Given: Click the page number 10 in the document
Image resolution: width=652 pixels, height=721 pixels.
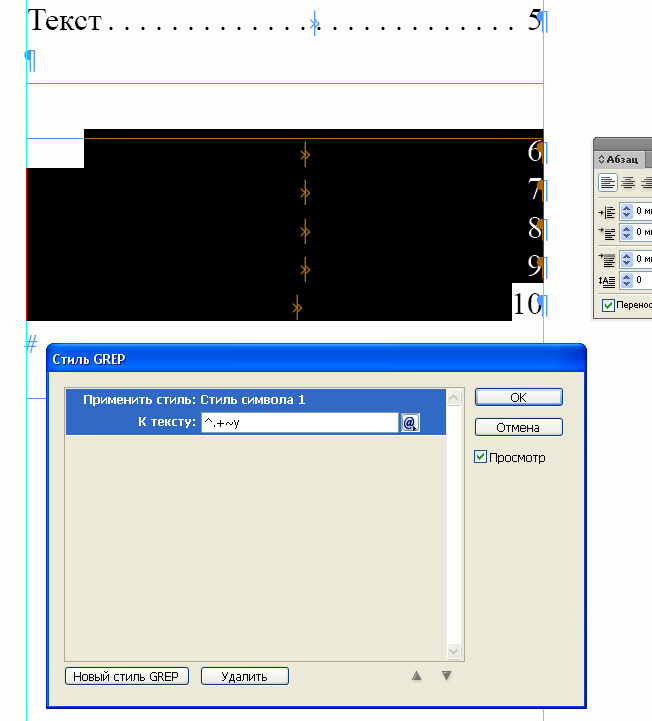Looking at the screenshot, I should coord(526,304).
